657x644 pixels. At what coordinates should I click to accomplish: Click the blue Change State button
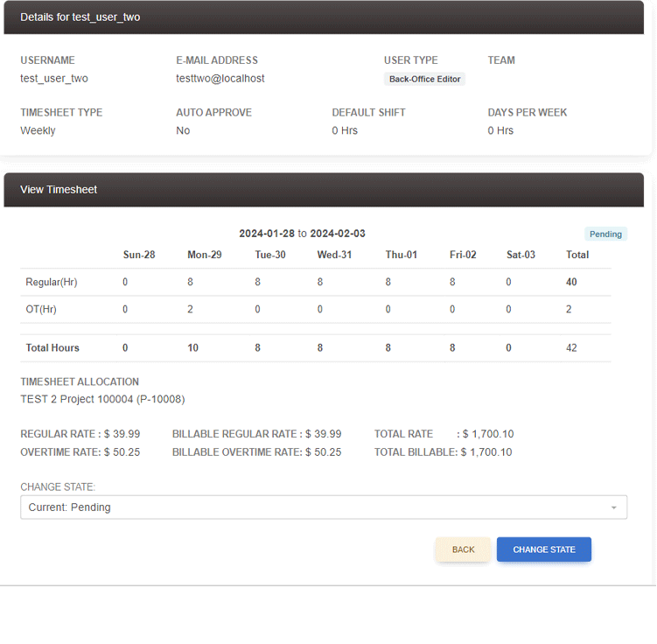click(544, 549)
